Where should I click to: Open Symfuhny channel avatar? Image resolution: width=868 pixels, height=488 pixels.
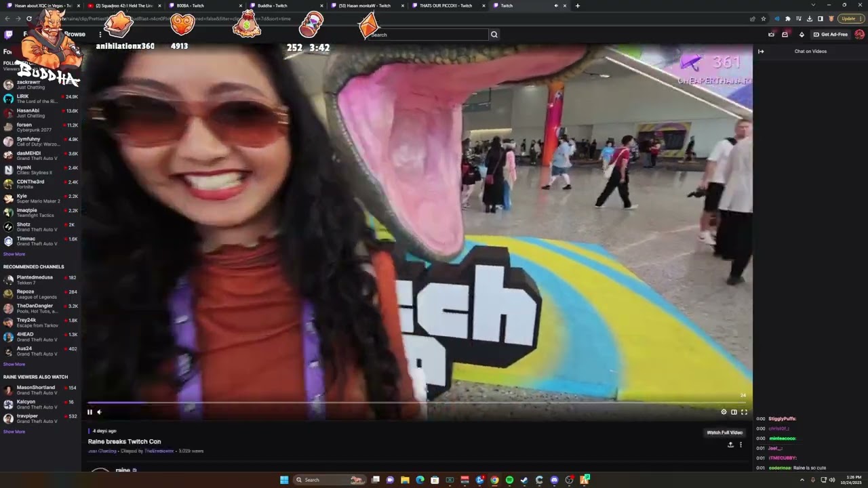pos(8,142)
